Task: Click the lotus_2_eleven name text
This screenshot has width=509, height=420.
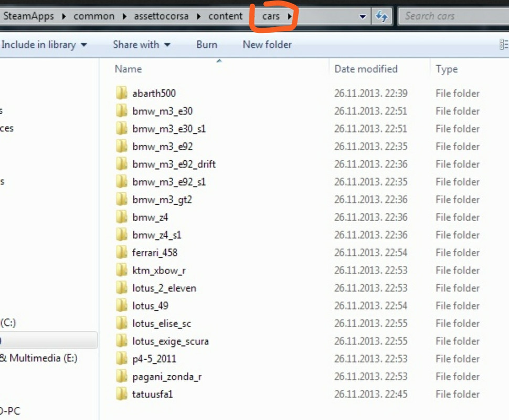Action: (164, 288)
